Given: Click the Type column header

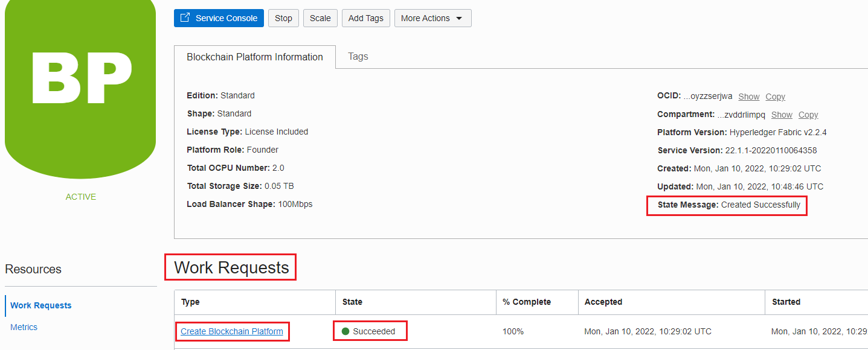Looking at the screenshot, I should click(x=190, y=302).
